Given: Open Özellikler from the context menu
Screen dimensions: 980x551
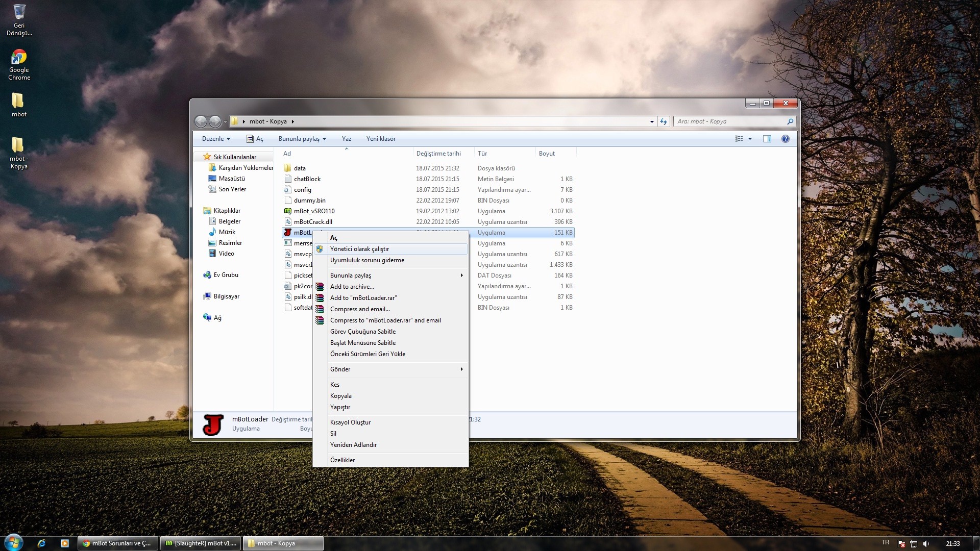Looking at the screenshot, I should [391, 460].
